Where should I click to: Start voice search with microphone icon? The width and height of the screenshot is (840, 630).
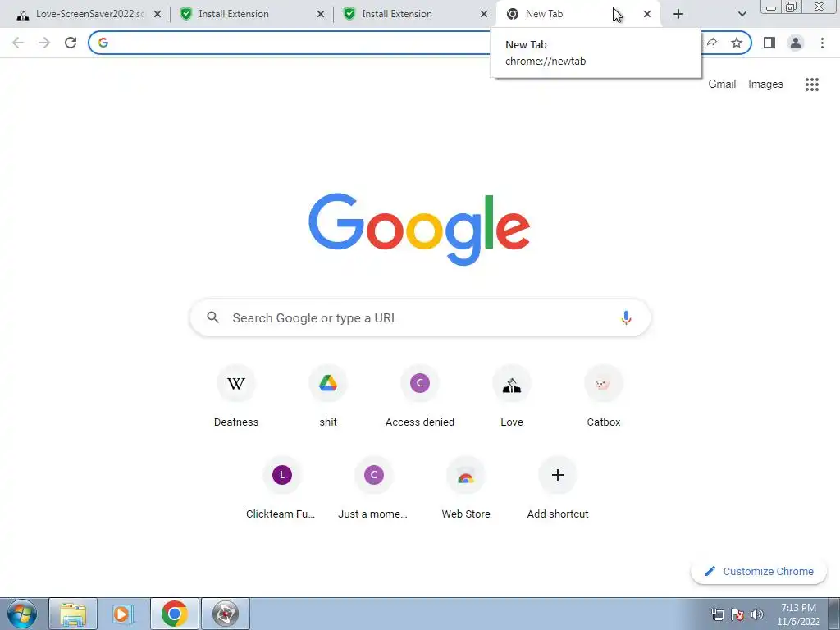tap(626, 317)
